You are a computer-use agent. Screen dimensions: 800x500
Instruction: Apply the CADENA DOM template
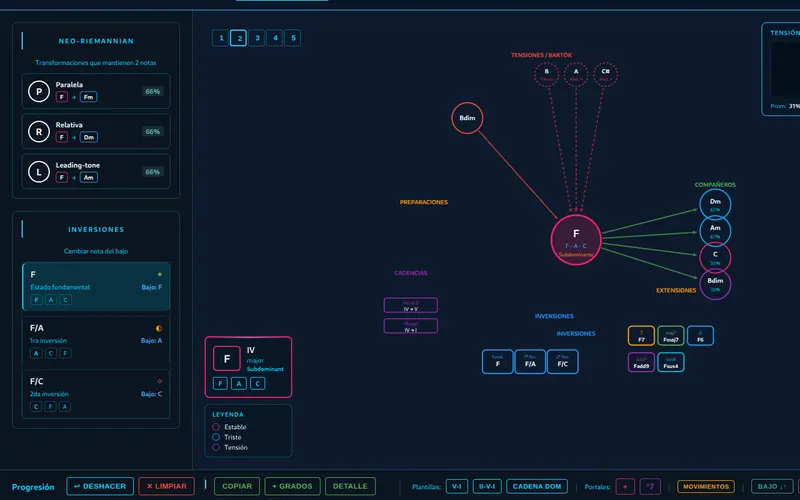click(537, 487)
